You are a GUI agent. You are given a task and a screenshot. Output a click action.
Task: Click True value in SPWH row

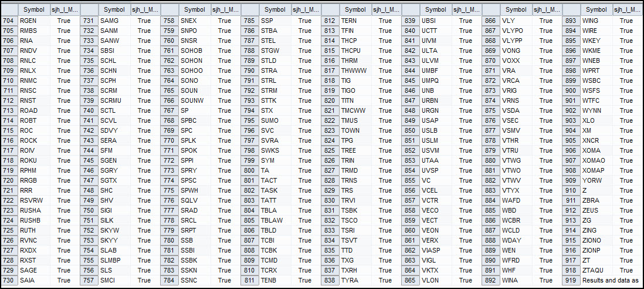tap(225, 190)
